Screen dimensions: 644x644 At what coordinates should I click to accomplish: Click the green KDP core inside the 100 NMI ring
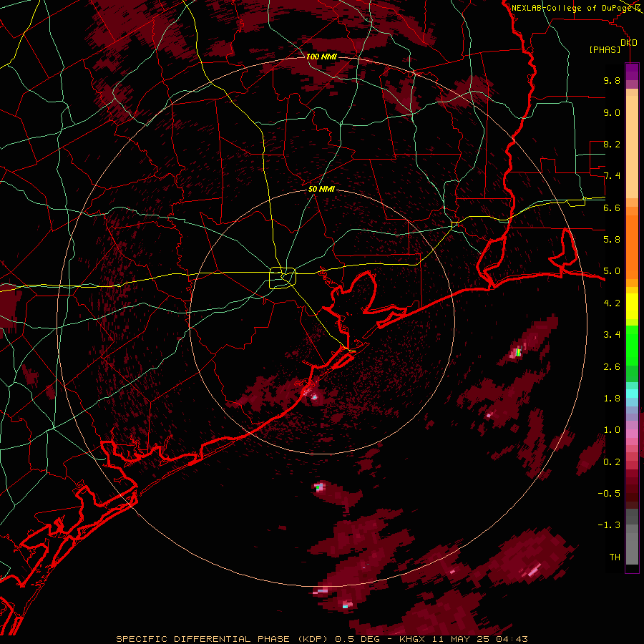click(x=518, y=352)
